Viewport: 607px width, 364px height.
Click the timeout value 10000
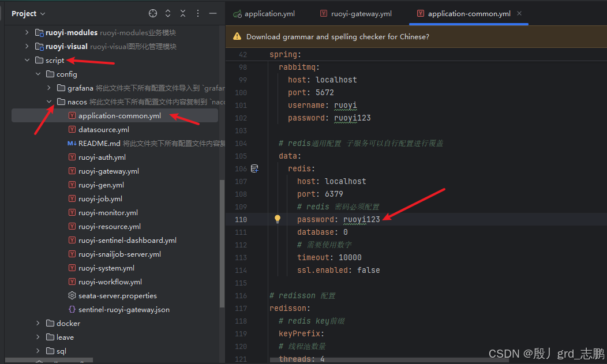point(350,258)
